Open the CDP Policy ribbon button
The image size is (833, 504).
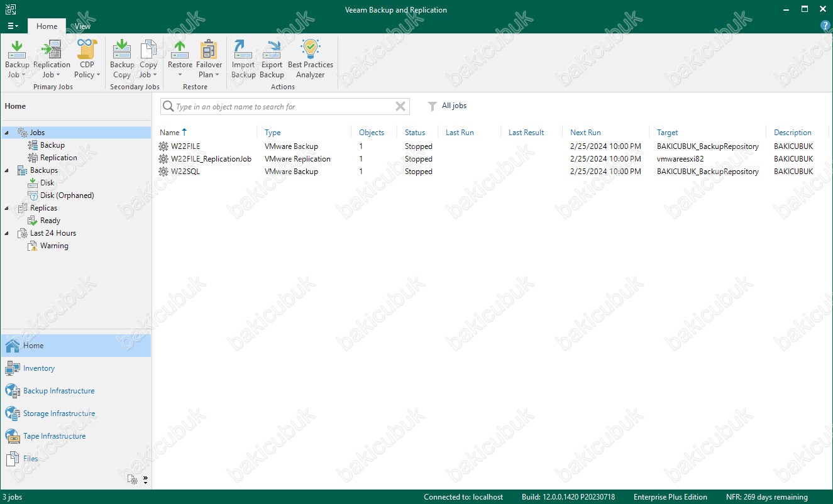[x=87, y=58]
